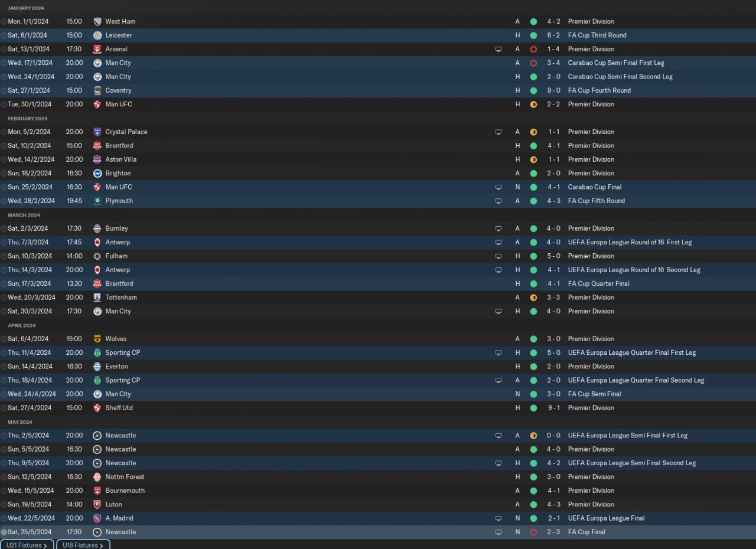Select the 13:30 kick-off time
Screen dimensions: 756x549
tap(74, 283)
